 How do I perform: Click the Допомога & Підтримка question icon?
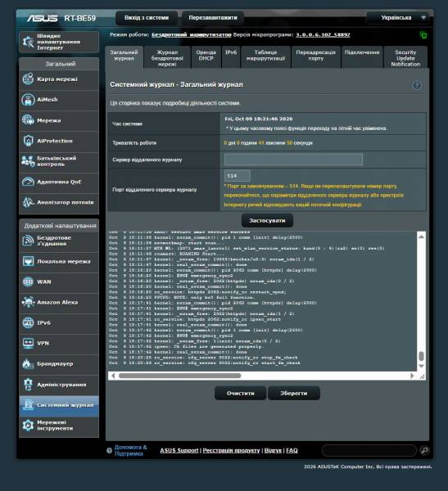tap(109, 451)
